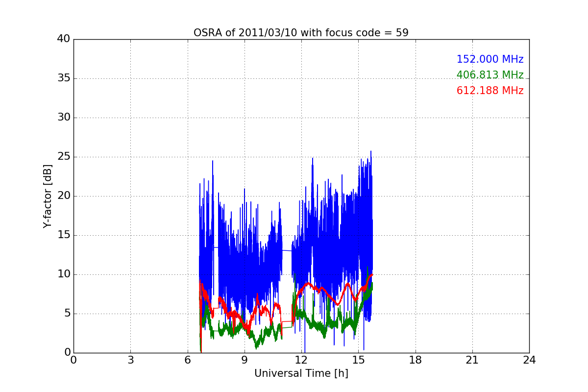Viewport: 588px width, 392px height.
Task: Click x-axis tick label 21
Action: tap(472, 360)
